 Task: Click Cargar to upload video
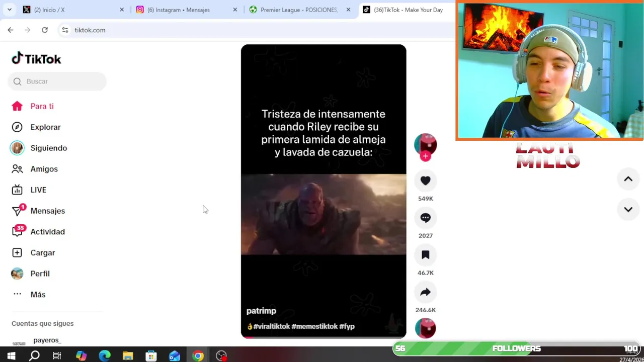point(42,253)
